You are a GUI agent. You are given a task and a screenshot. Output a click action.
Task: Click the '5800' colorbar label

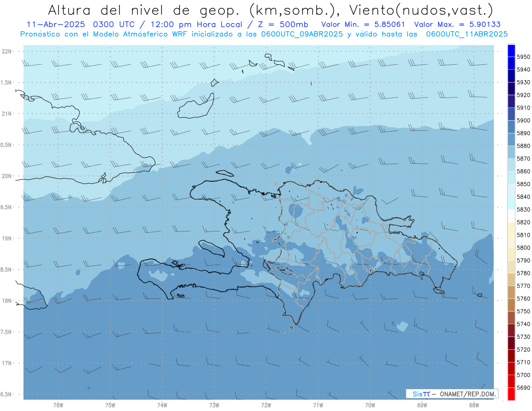point(524,247)
